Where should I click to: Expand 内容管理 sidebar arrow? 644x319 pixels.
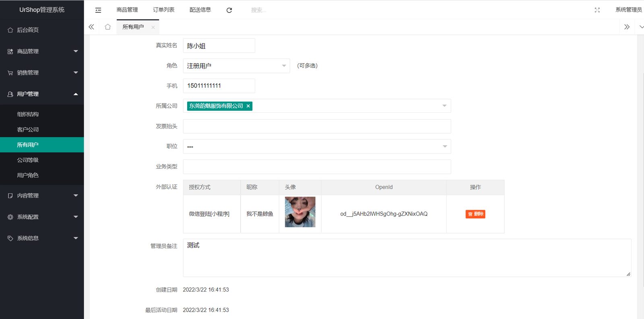tap(76, 196)
